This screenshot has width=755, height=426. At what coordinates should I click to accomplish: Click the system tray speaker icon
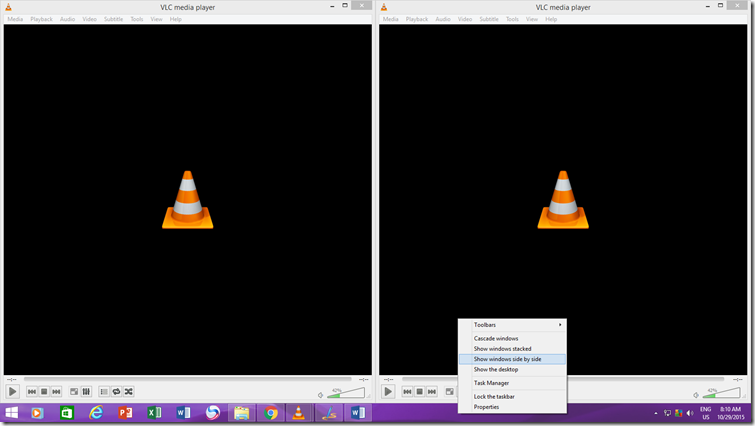(x=690, y=413)
